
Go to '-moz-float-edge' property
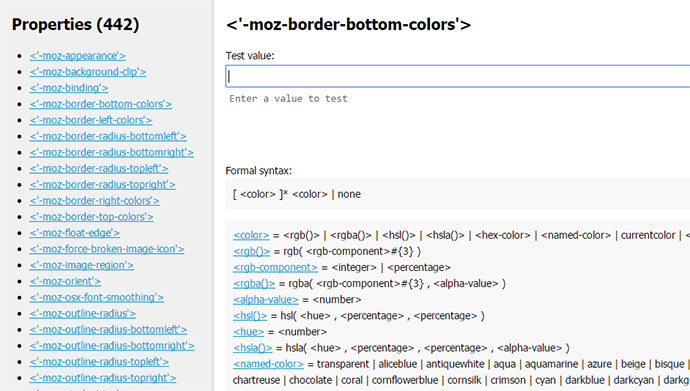(74, 233)
